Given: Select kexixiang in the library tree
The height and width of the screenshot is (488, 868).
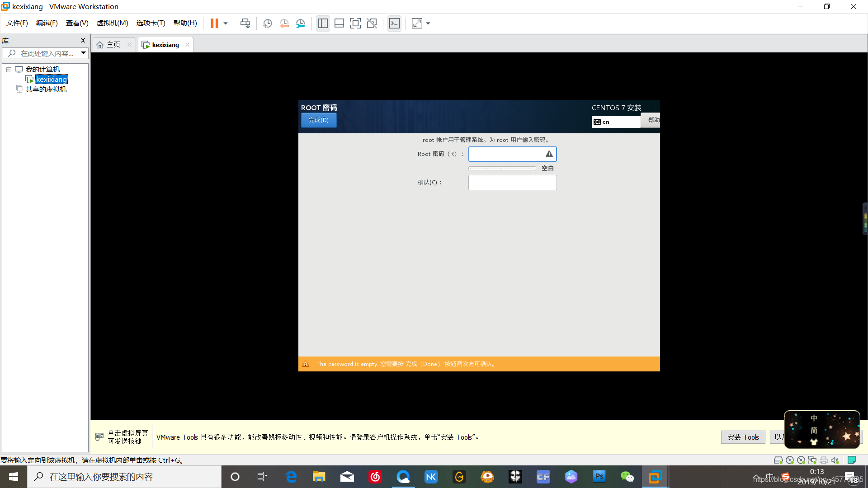Looking at the screenshot, I should (52, 80).
